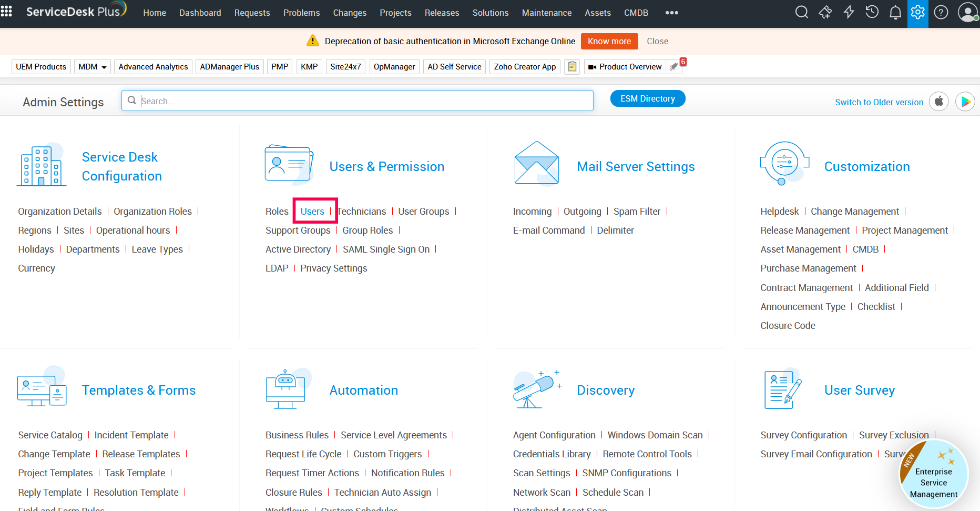Open the help icon

(941, 12)
